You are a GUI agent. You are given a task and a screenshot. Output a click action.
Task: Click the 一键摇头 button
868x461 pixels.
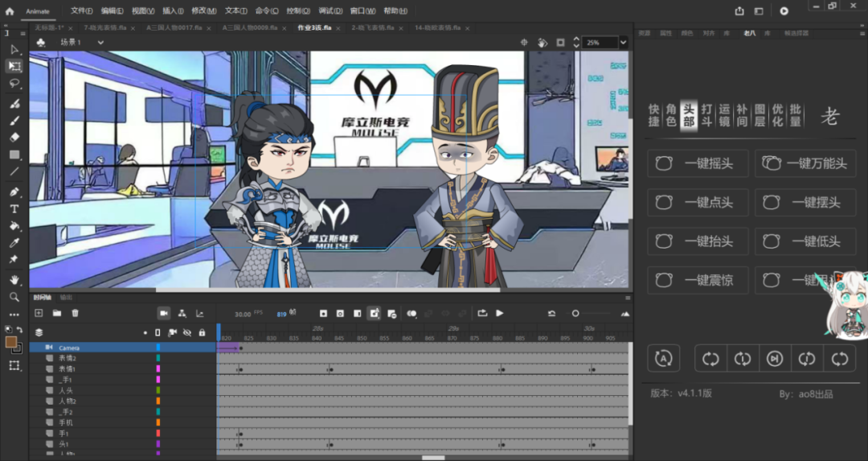[x=698, y=163]
